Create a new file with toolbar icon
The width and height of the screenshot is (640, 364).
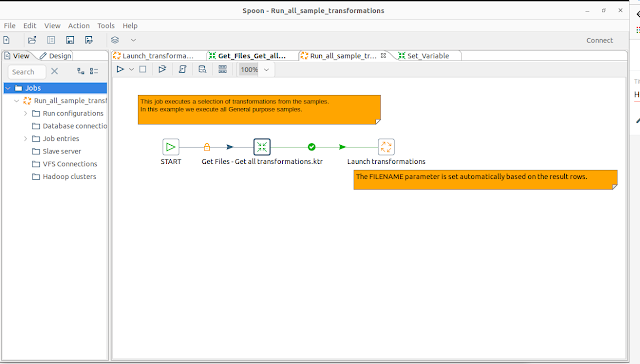(7, 40)
